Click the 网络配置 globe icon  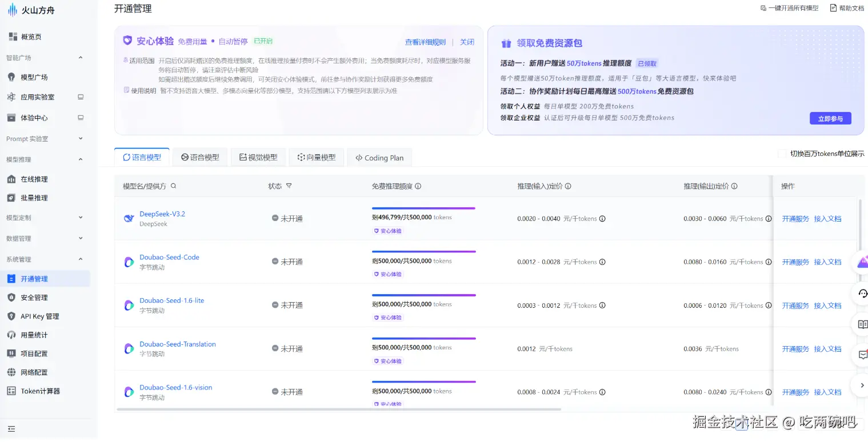[11, 372]
